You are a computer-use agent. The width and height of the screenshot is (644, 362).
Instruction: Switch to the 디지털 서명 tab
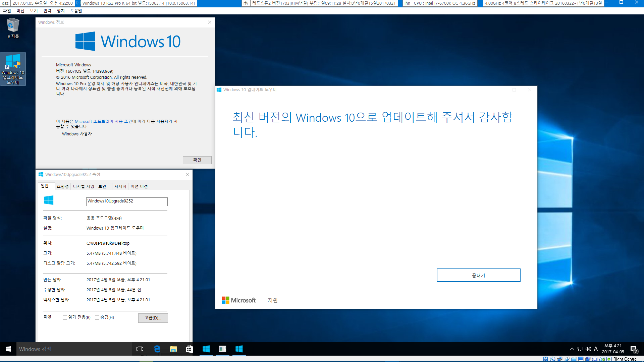tap(84, 186)
